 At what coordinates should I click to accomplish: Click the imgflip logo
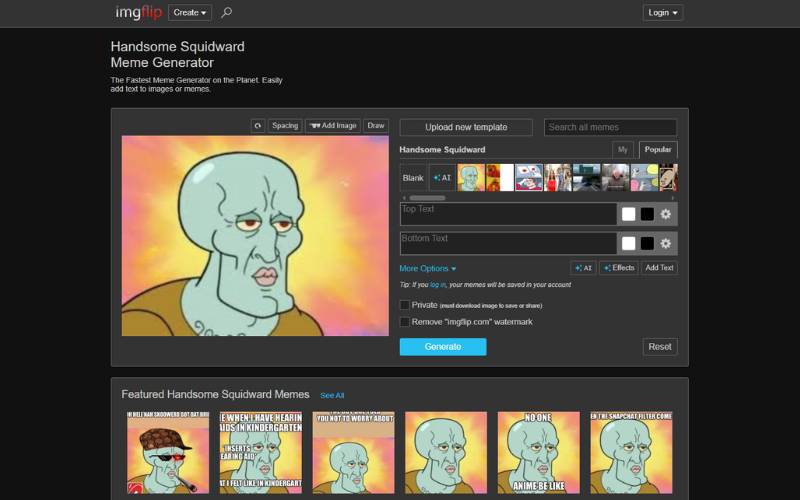point(138,12)
